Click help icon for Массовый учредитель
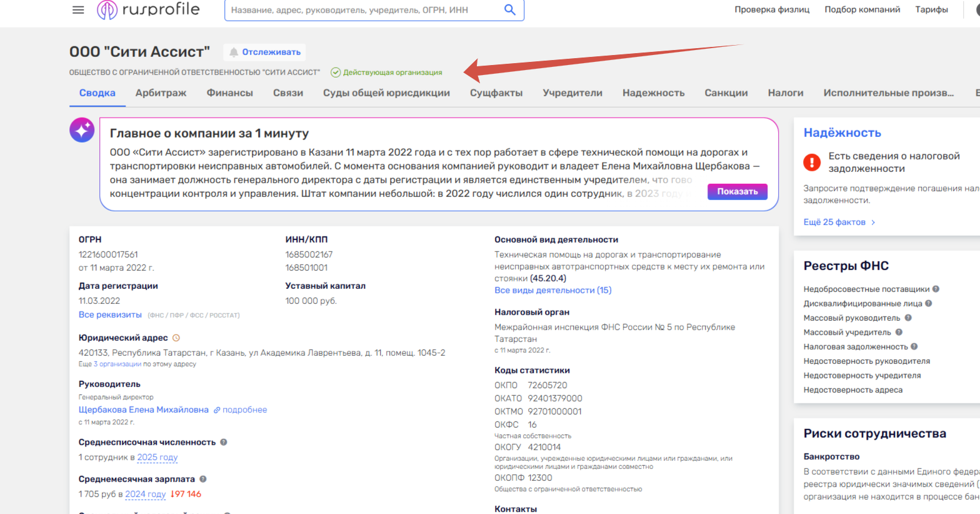The width and height of the screenshot is (980, 514). 899,332
